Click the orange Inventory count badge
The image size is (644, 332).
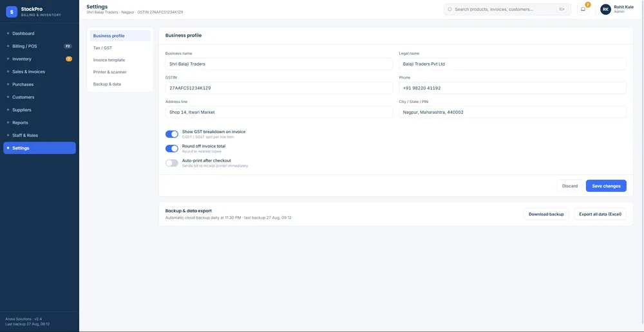point(69,59)
